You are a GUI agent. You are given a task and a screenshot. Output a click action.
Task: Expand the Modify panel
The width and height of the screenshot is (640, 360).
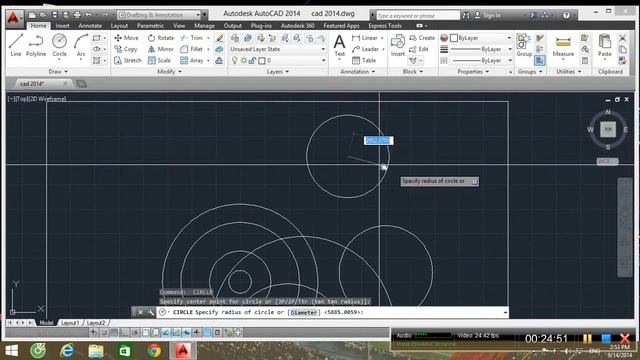click(x=169, y=71)
